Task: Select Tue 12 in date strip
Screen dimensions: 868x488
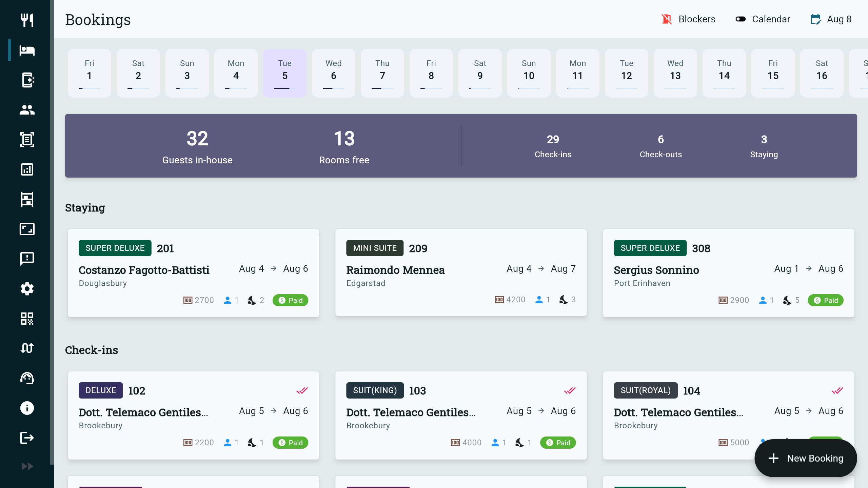Action: click(x=627, y=73)
